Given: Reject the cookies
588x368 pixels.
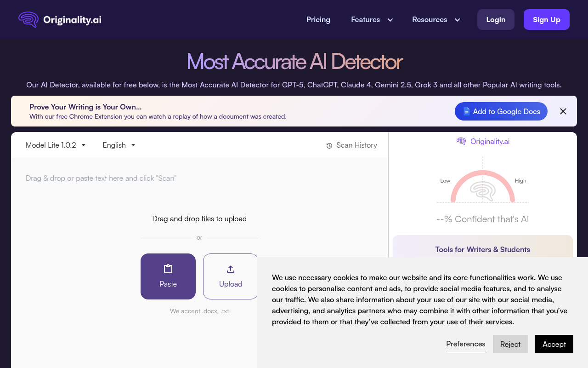Looking at the screenshot, I should coord(510,344).
